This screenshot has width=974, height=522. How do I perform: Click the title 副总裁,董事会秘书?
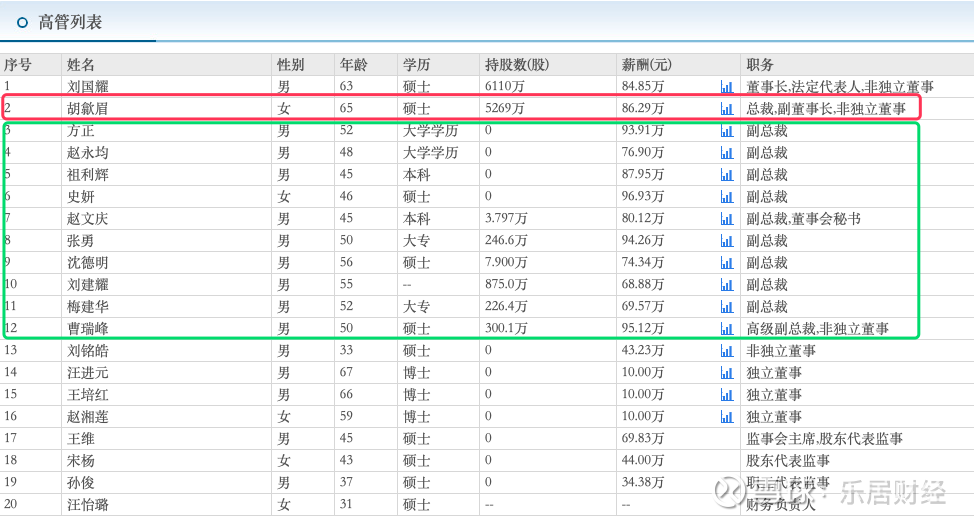(x=803, y=219)
